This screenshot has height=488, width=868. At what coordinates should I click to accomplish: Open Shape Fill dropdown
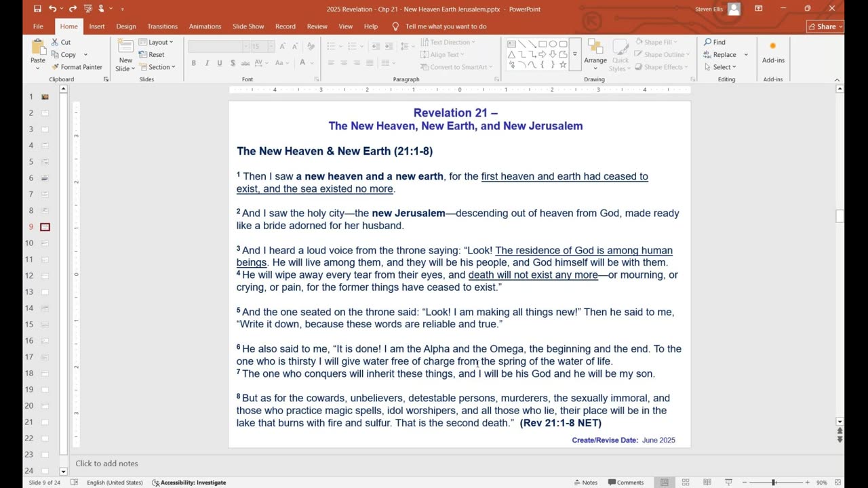655,42
